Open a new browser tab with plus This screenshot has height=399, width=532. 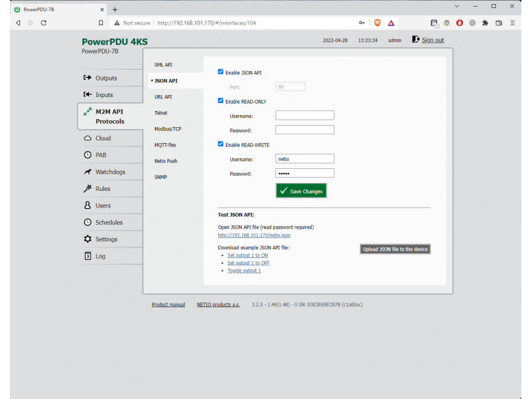pos(115,9)
